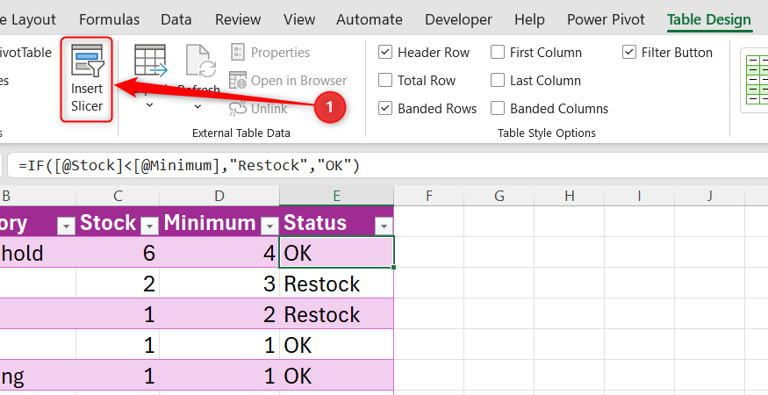Select column J header

[x=710, y=196]
